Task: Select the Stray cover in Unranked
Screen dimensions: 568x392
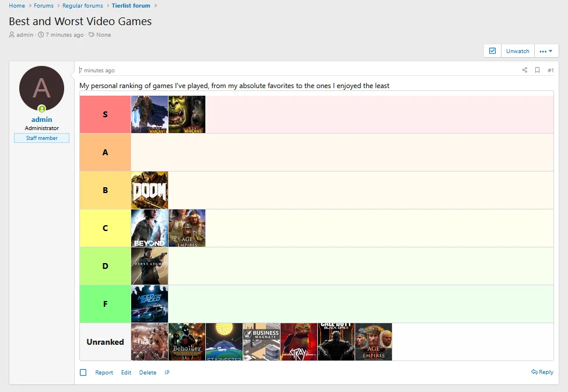Action: (x=299, y=342)
